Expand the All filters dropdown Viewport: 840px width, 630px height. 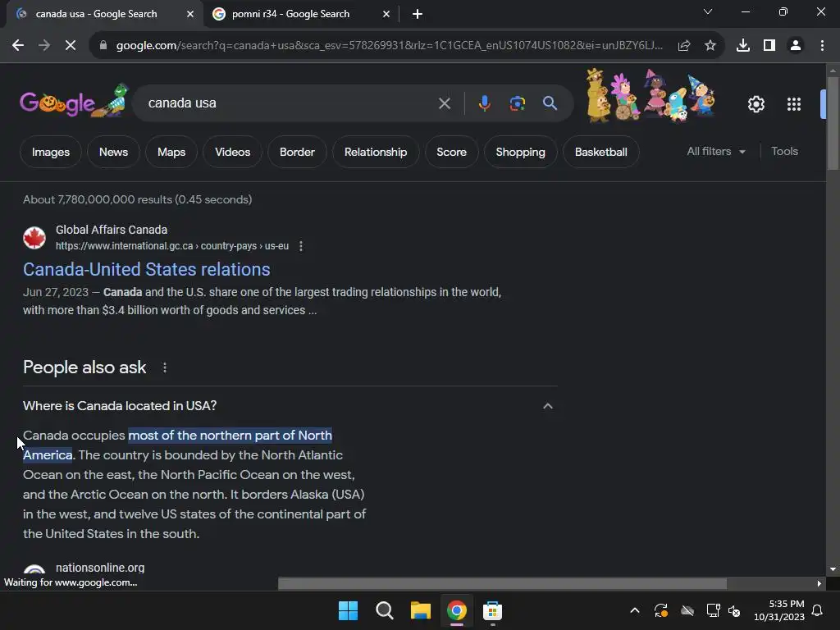tap(715, 152)
